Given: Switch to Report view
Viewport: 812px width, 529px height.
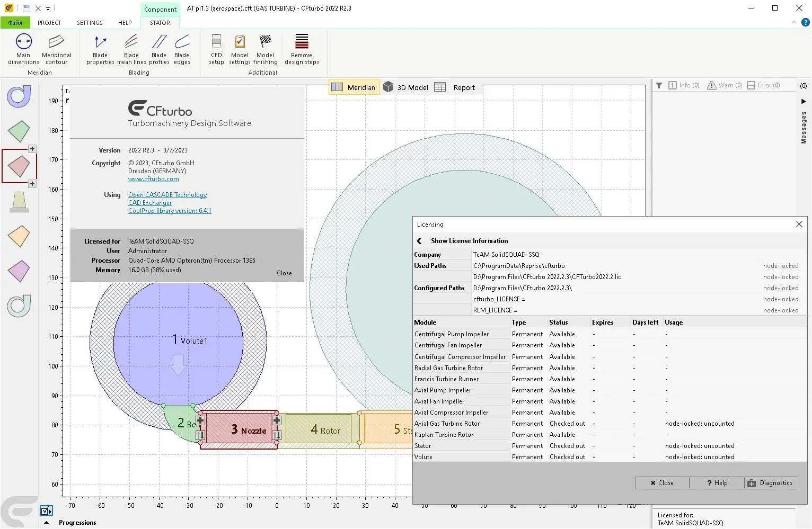Looking at the screenshot, I should tap(455, 87).
